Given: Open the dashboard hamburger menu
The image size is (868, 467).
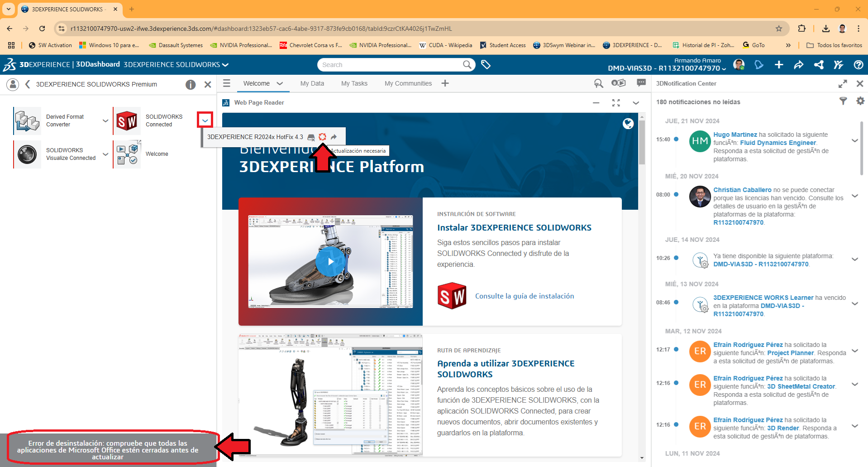Looking at the screenshot, I should [227, 83].
